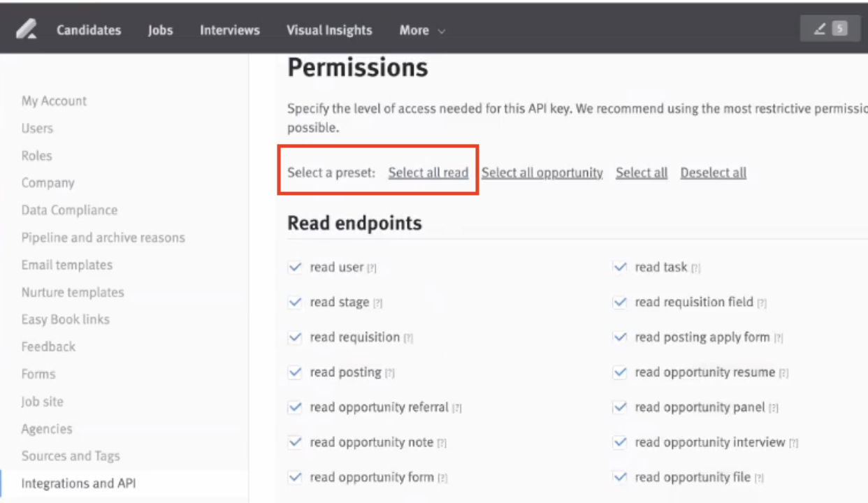Open help for read opportunity resume
Viewport: 868px width, 503px height.
784,373
